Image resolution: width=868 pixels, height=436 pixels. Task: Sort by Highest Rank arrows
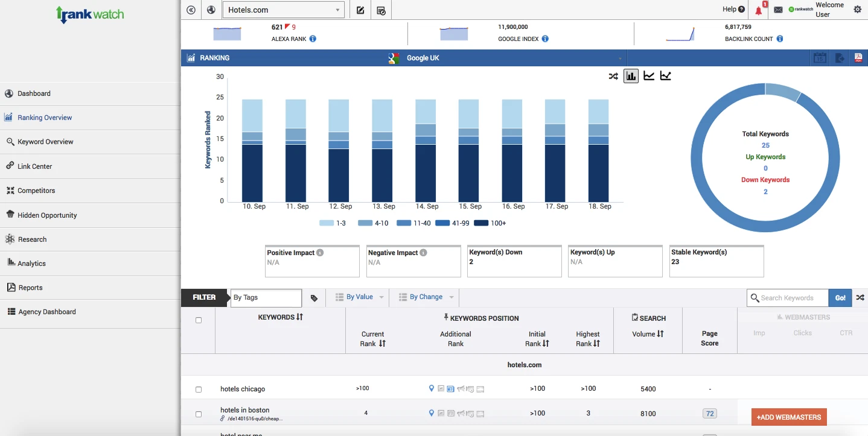click(x=596, y=344)
